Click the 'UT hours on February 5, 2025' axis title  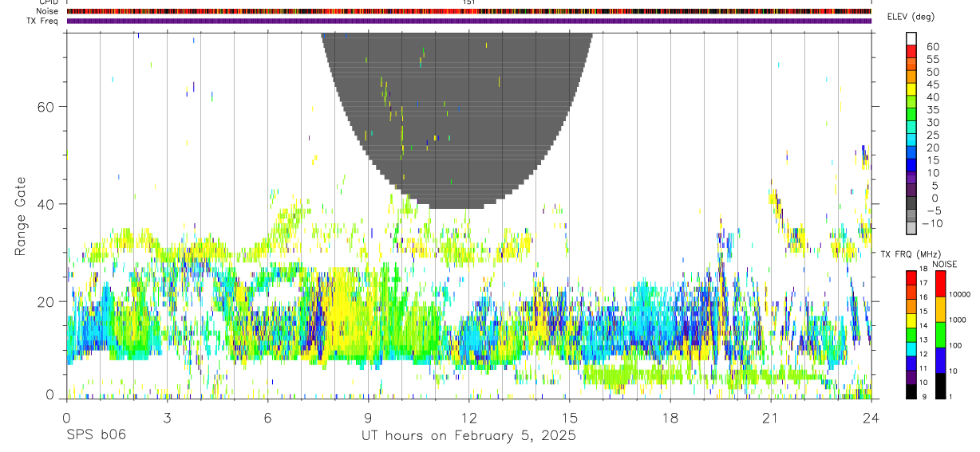tap(468, 436)
